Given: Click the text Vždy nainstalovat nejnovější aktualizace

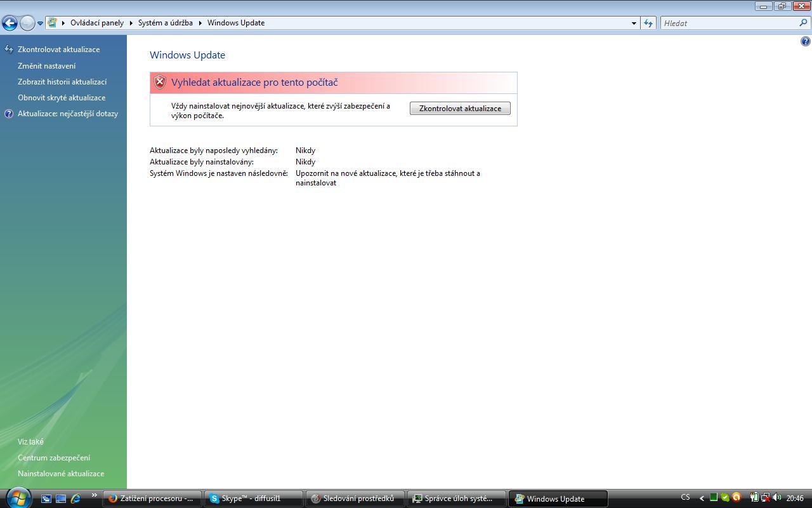Looking at the screenshot, I should [281, 110].
